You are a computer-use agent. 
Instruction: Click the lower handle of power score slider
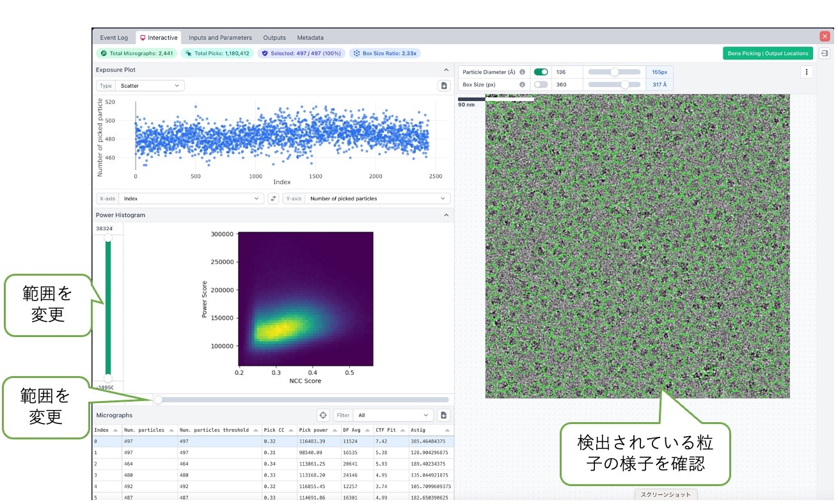click(108, 378)
